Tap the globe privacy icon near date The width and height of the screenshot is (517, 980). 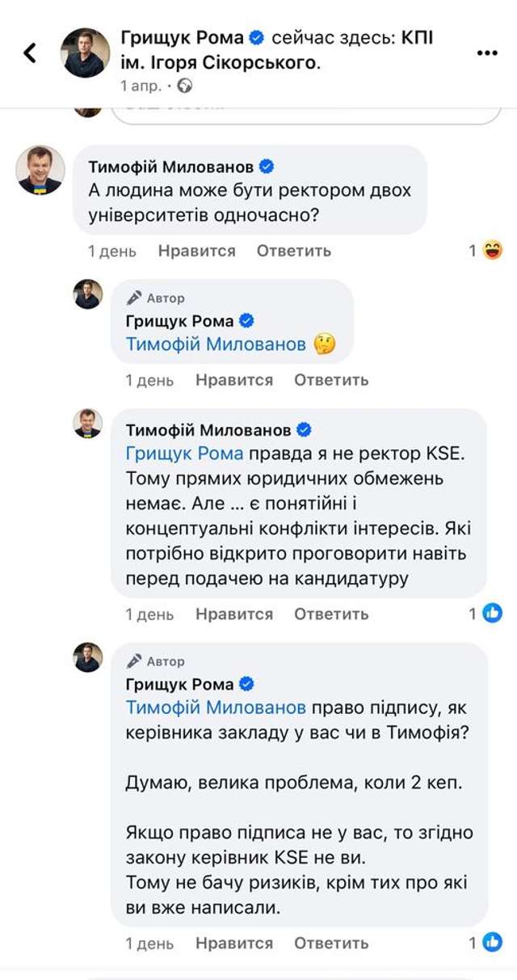tap(184, 85)
